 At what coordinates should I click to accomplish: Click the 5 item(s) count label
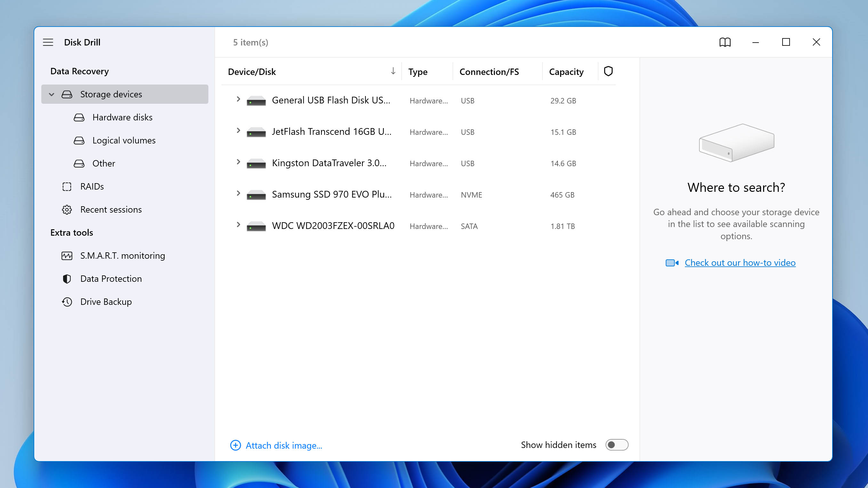250,42
